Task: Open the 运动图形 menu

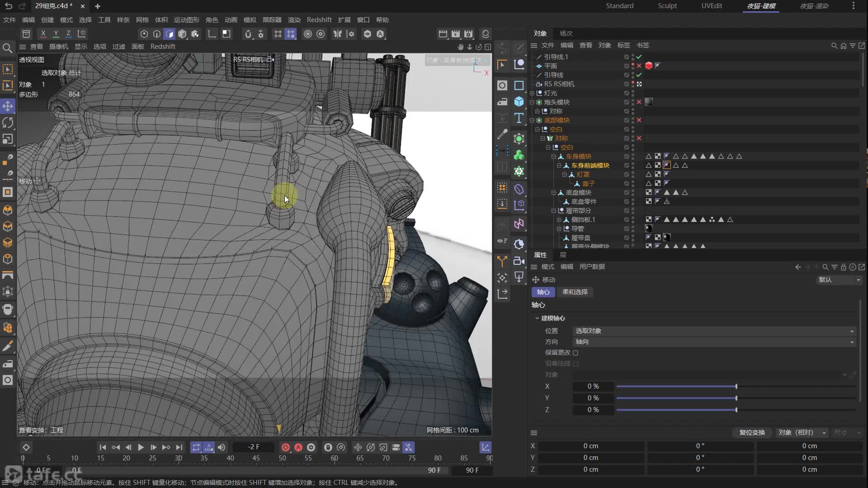Action: (186, 20)
